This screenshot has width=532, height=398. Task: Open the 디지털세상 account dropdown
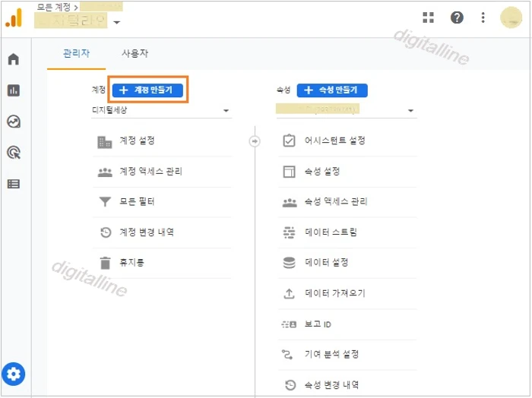click(x=161, y=111)
